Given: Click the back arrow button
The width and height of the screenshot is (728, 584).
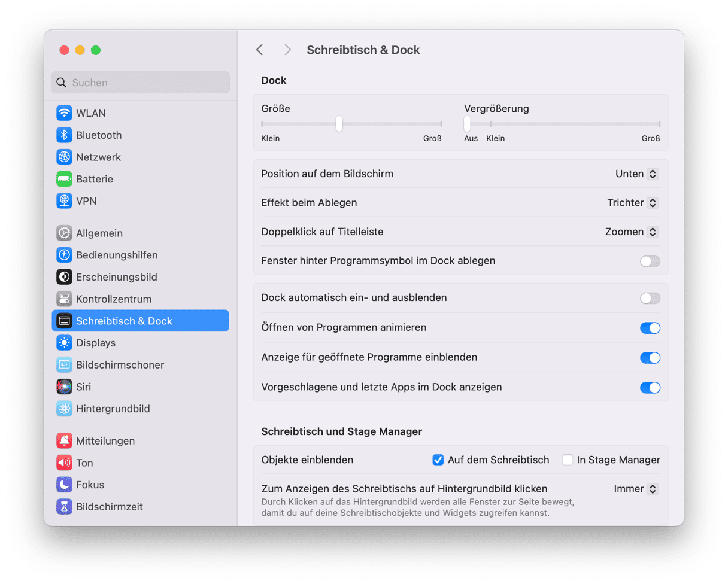Looking at the screenshot, I should tap(260, 50).
